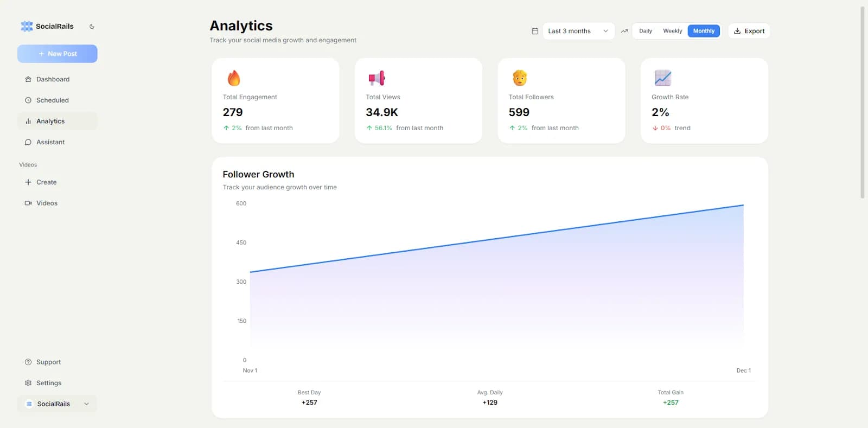Click the page vertical scrollbar
This screenshot has width=868, height=428.
point(862,103)
